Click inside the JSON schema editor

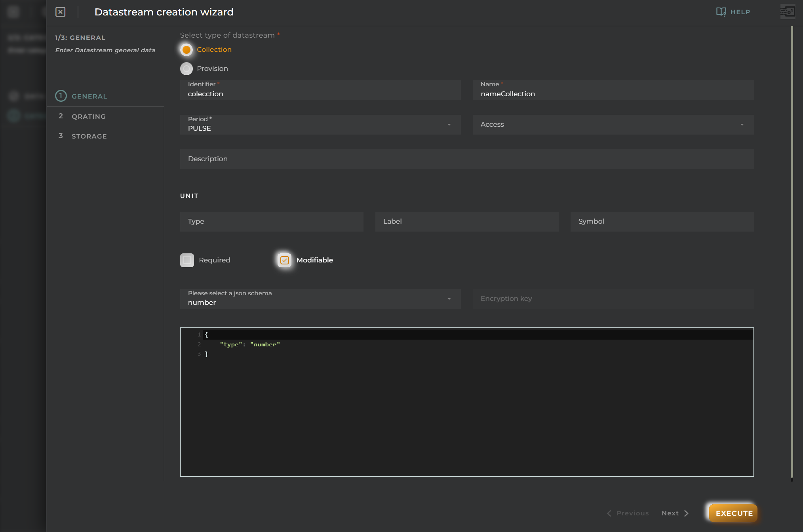point(467,402)
